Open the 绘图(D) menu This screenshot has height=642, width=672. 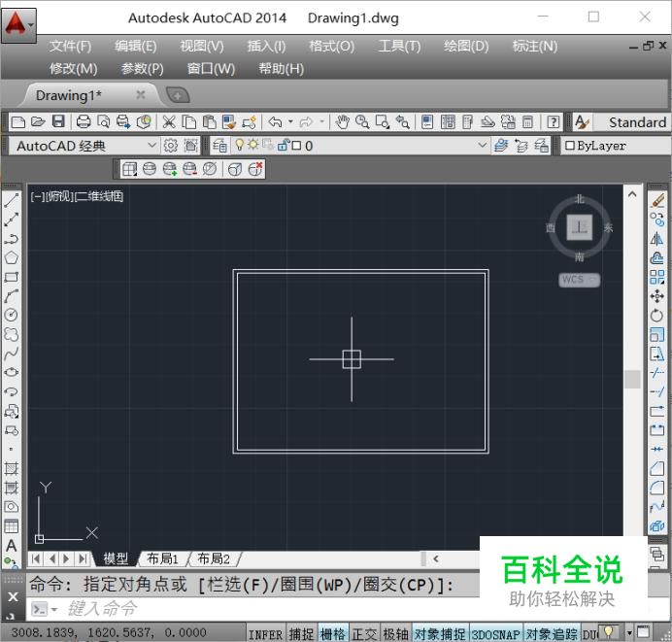[x=466, y=46]
